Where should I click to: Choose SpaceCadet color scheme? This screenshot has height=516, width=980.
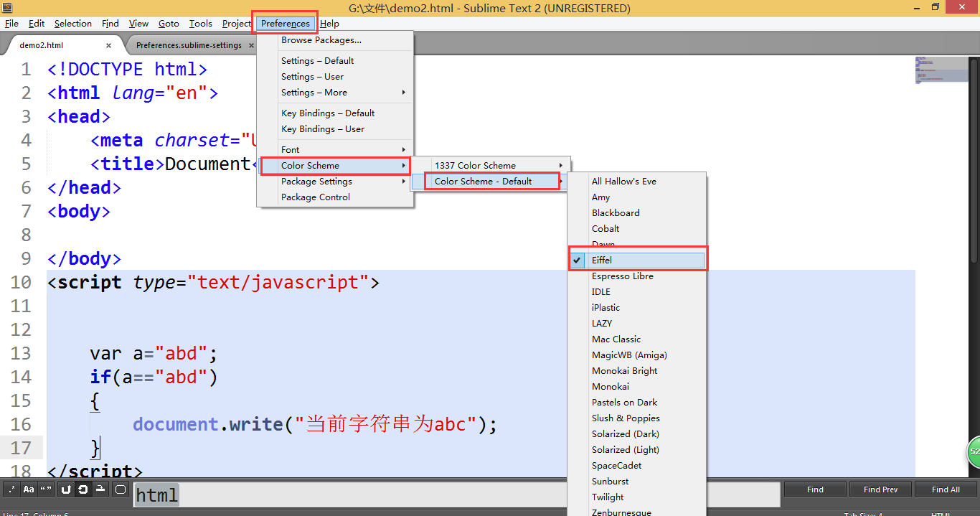[637, 466]
